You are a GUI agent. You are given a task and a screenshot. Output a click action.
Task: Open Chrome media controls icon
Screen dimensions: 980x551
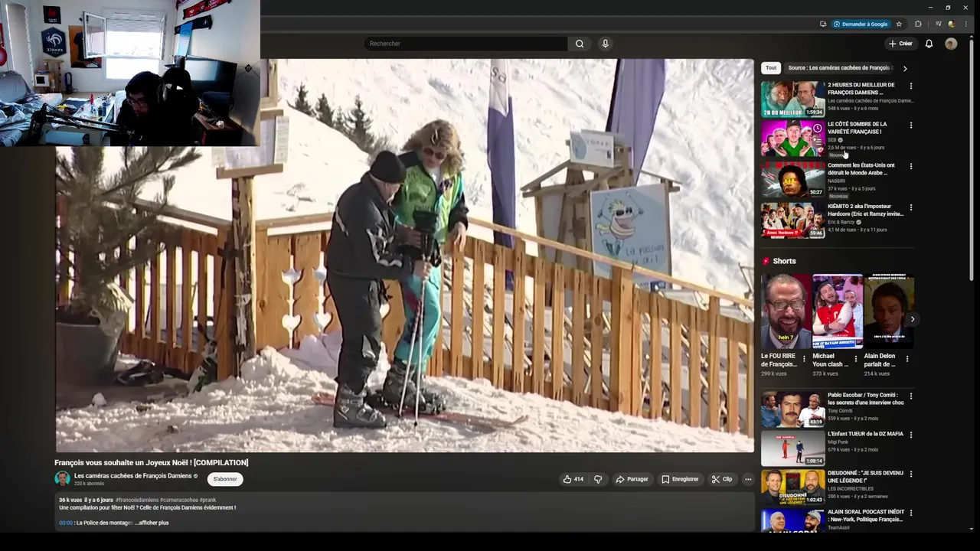pyautogui.click(x=939, y=24)
